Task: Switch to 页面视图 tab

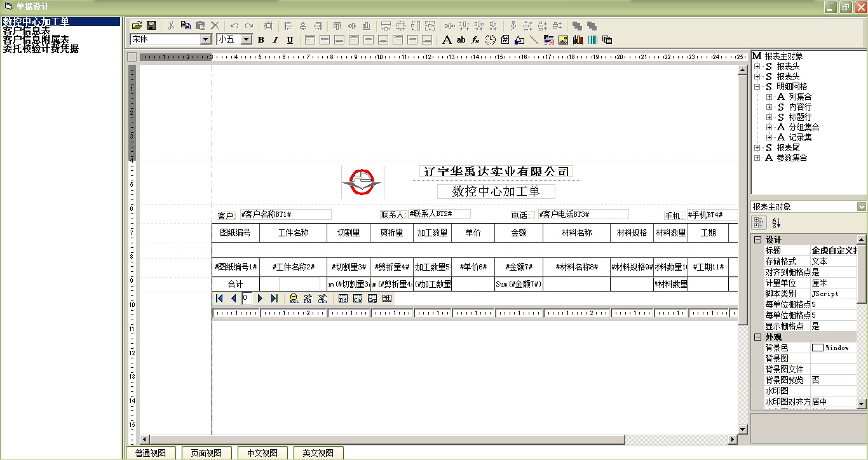Action: [x=207, y=453]
